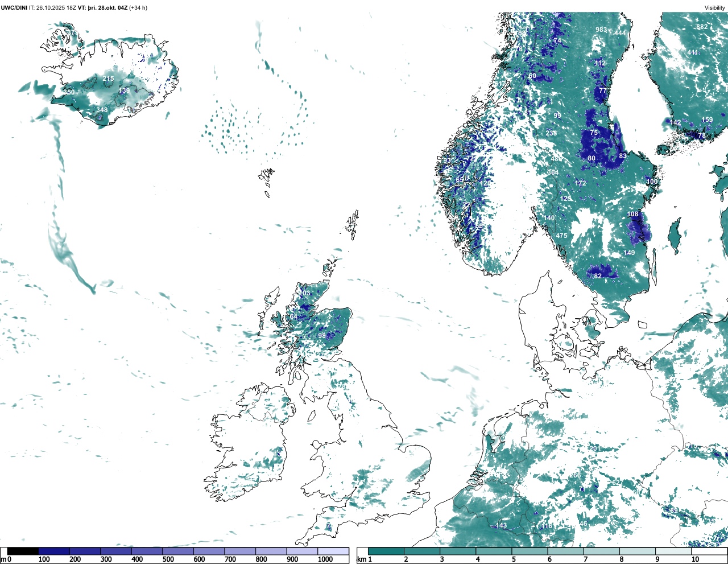The image size is (728, 564).
Task: Click the 'Visibility' title in the top-right corner
Action: click(714, 8)
